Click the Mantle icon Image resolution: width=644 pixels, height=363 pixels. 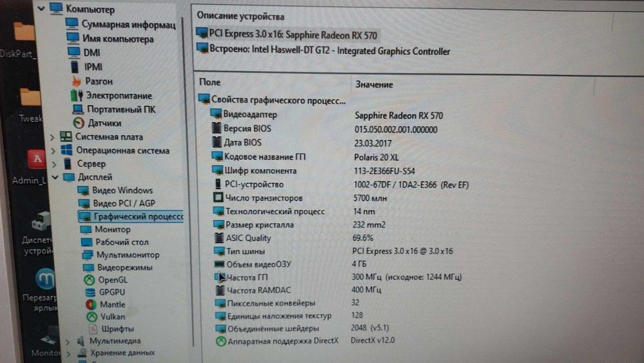[91, 304]
